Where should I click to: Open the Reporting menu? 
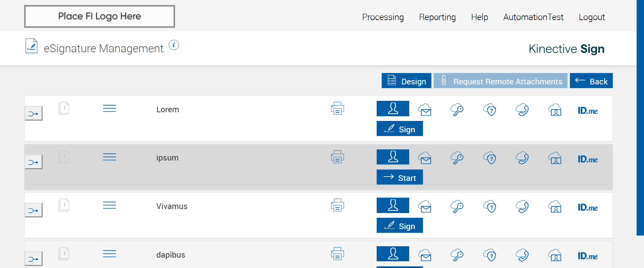(437, 17)
